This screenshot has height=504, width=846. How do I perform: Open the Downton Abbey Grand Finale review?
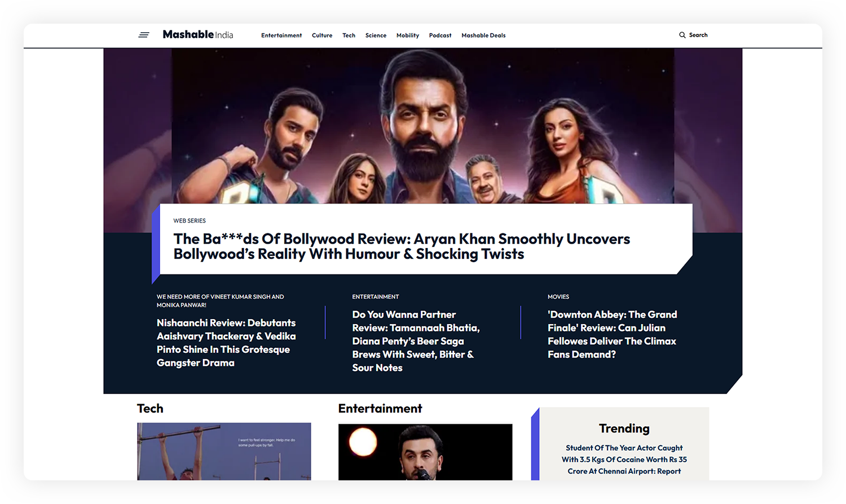612,334
